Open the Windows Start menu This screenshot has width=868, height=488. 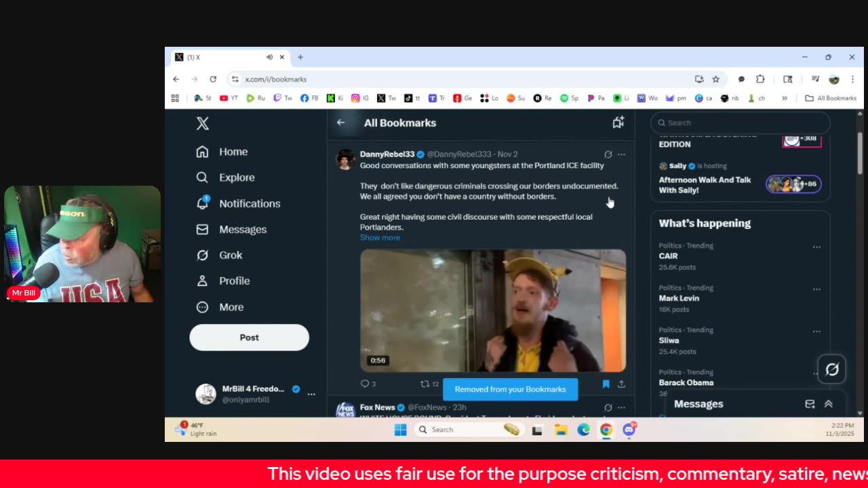[400, 430]
